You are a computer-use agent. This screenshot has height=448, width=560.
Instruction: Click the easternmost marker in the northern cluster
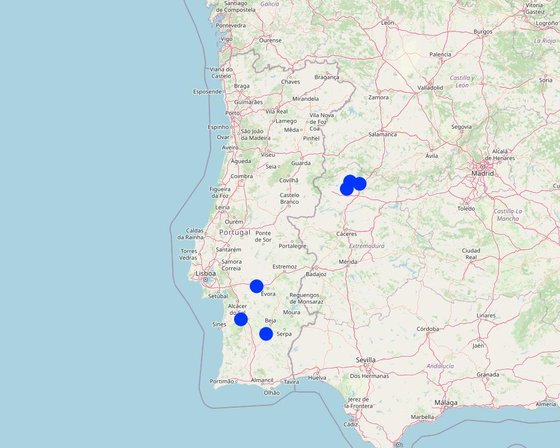359,184
